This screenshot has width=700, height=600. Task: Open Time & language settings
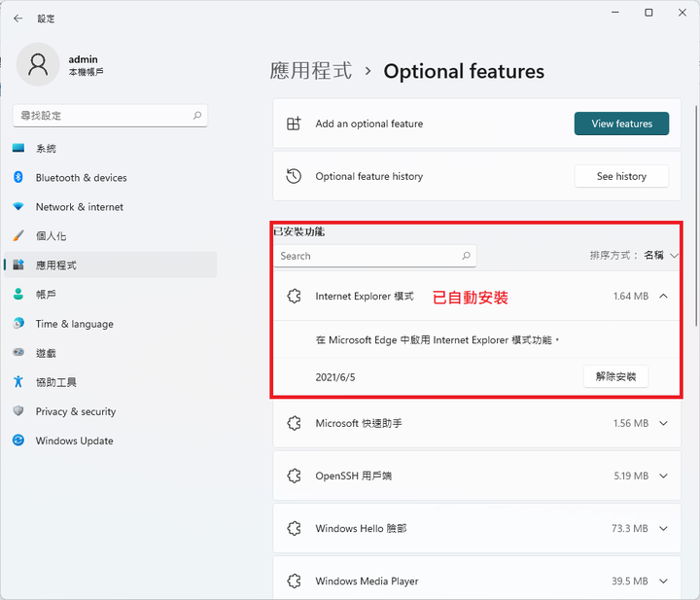(110, 324)
